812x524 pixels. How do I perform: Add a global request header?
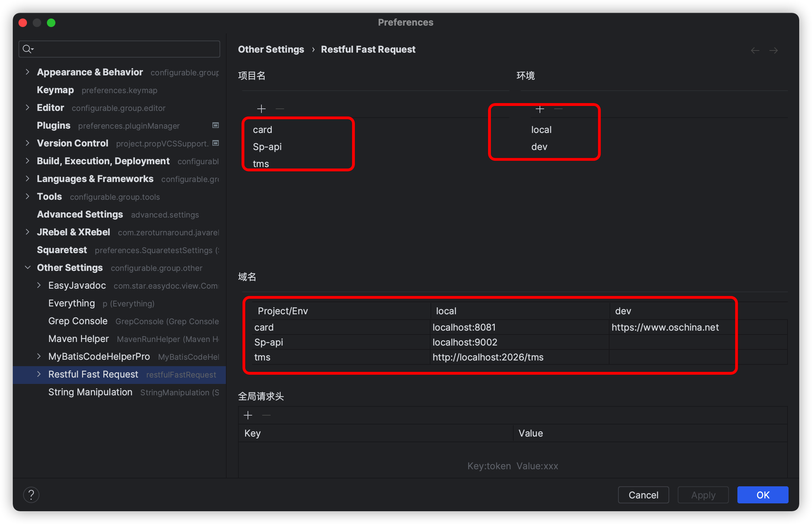248,415
